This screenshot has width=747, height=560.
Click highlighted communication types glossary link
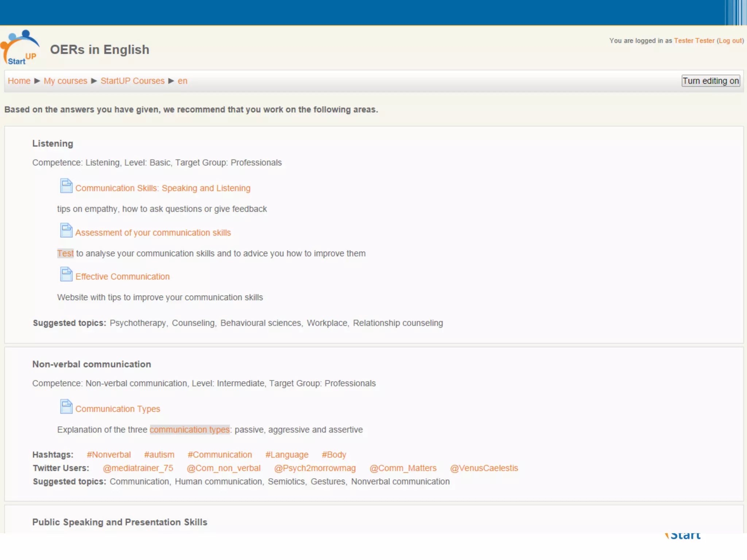coord(189,430)
